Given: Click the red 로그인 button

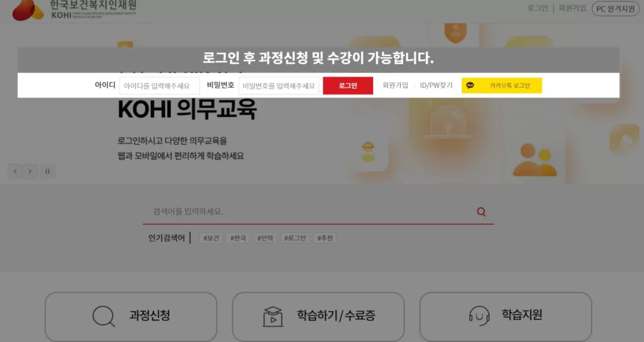Looking at the screenshot, I should pyautogui.click(x=348, y=85).
